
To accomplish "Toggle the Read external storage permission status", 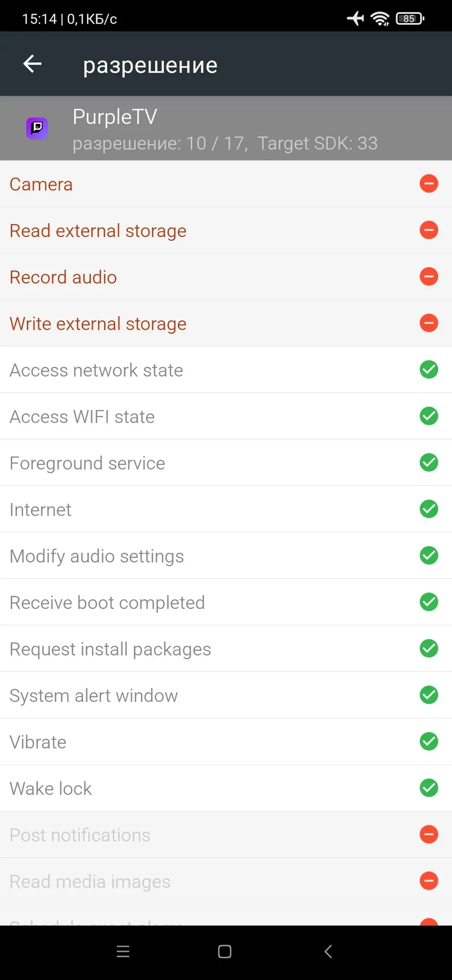I will coord(428,230).
